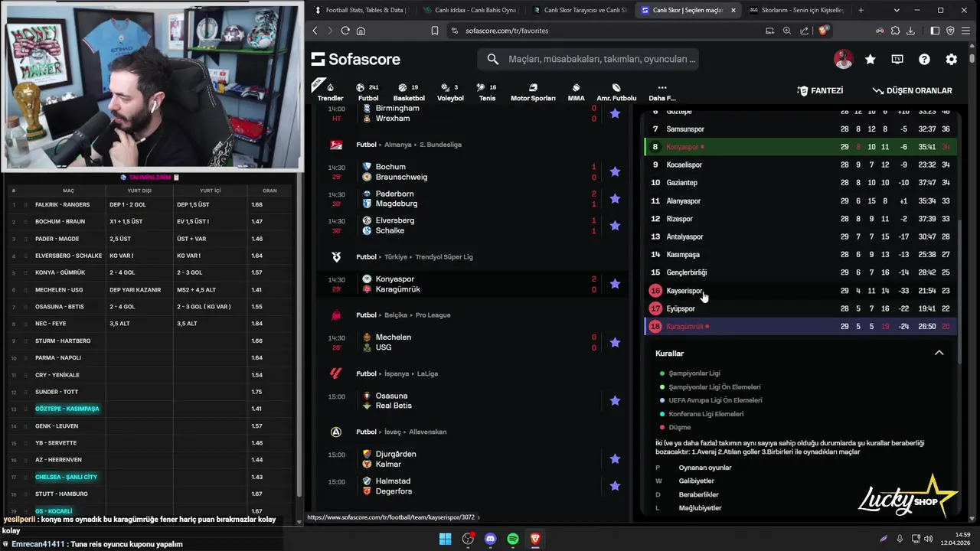Open the TV schedule icon in header

click(x=897, y=59)
